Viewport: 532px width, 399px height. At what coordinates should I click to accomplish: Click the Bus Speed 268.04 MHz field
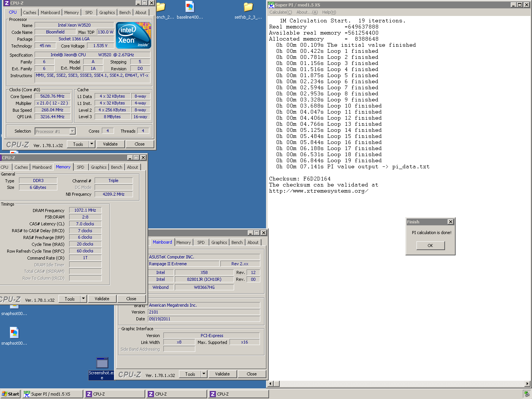[x=52, y=110]
